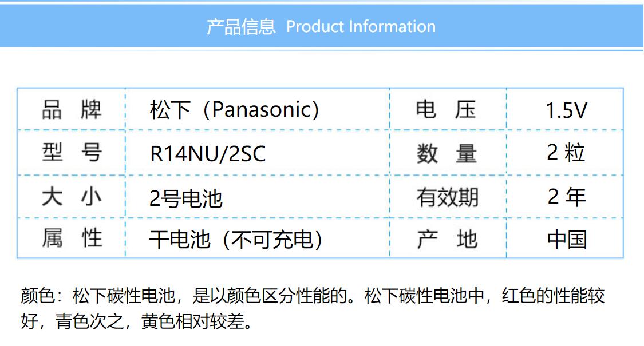
Task: Select the 数量 label cell
Action: [x=447, y=153]
